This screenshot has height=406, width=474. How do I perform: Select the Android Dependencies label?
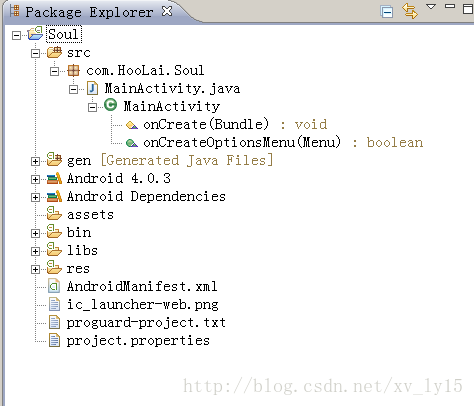point(146,197)
